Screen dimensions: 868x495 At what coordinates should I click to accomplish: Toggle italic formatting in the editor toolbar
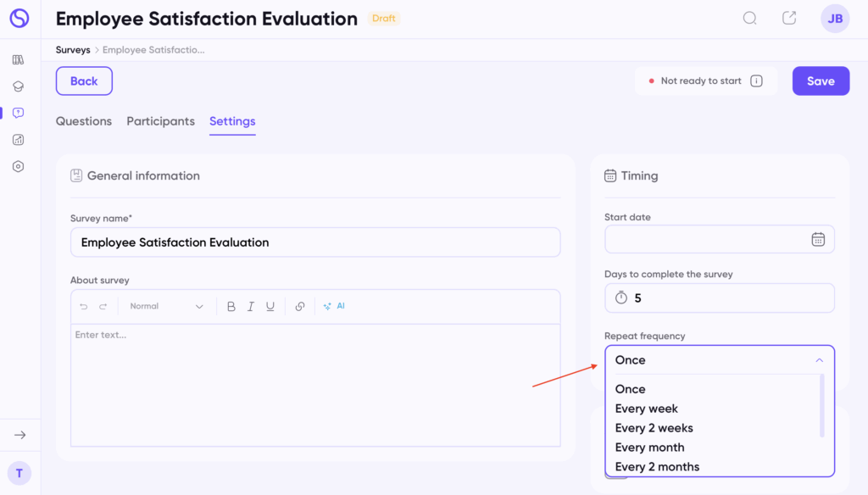tap(251, 307)
